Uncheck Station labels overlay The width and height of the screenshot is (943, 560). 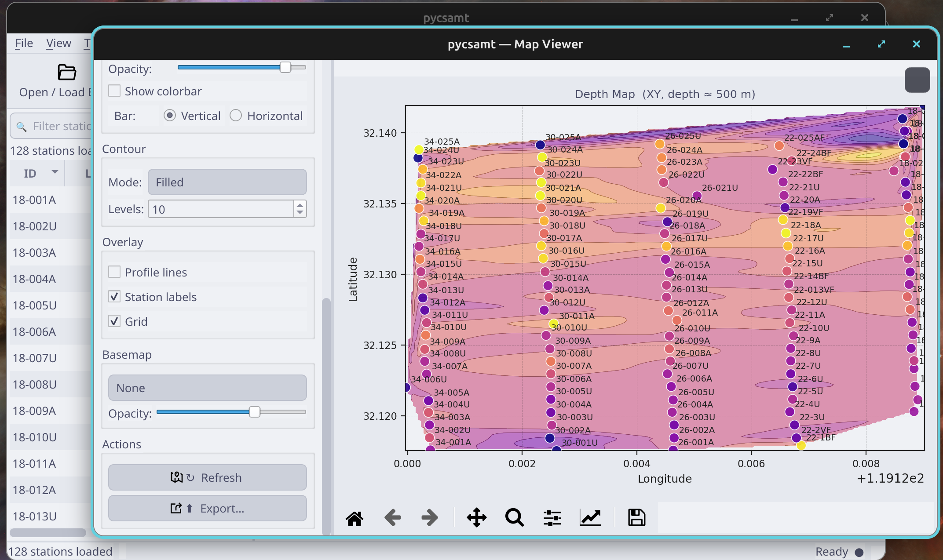(x=114, y=297)
